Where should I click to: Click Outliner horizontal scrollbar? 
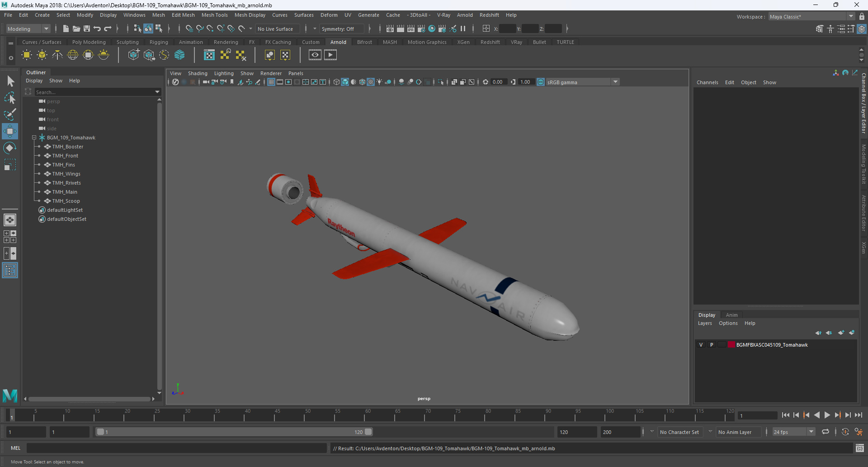pyautogui.click(x=89, y=399)
